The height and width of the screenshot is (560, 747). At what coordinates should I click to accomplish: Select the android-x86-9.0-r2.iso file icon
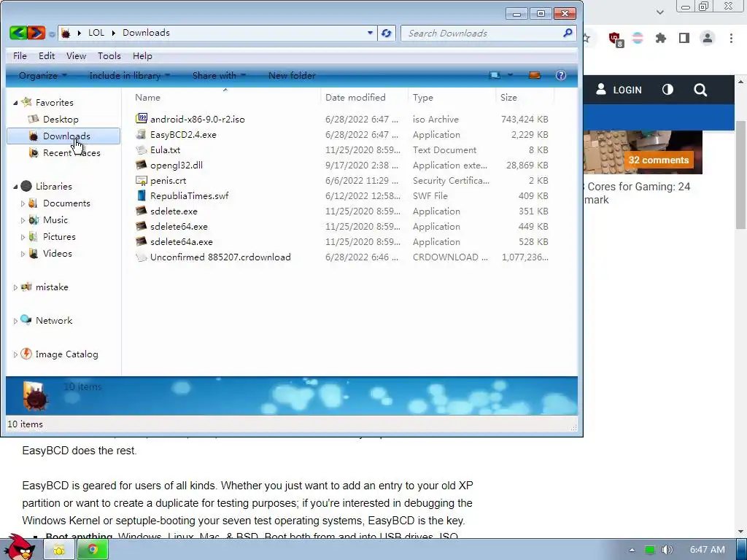(141, 119)
